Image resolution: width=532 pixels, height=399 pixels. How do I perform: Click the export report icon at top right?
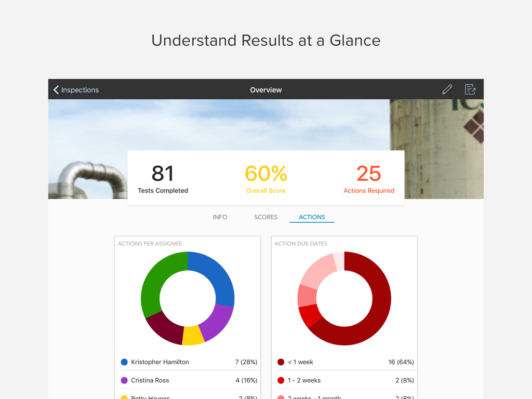click(x=470, y=89)
